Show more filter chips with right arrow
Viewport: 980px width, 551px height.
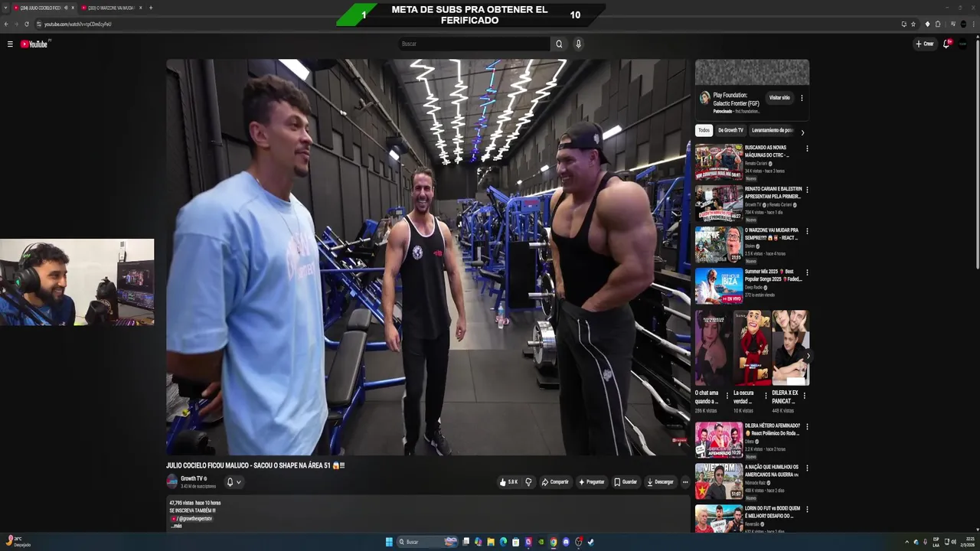(802, 132)
